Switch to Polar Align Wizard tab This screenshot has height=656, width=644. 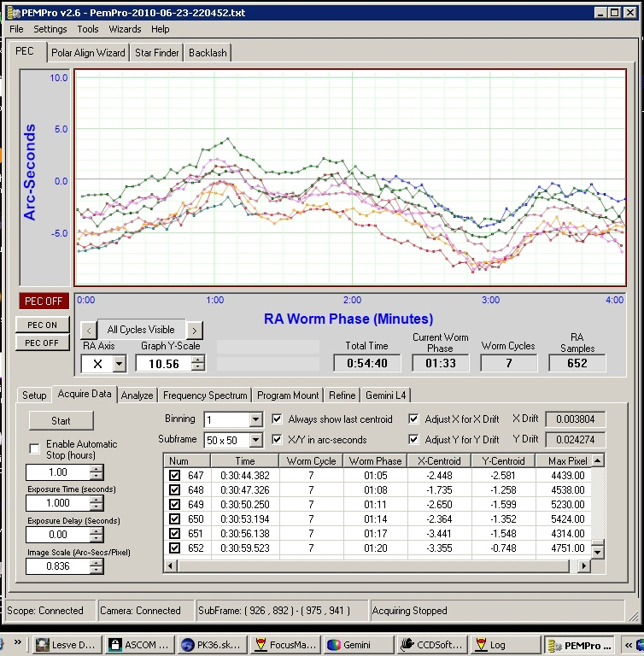(88, 53)
